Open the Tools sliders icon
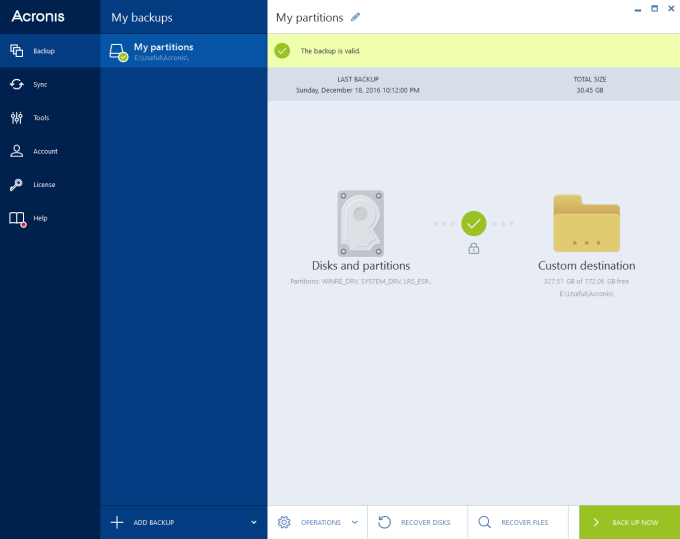This screenshot has width=680, height=539. pyautogui.click(x=16, y=118)
